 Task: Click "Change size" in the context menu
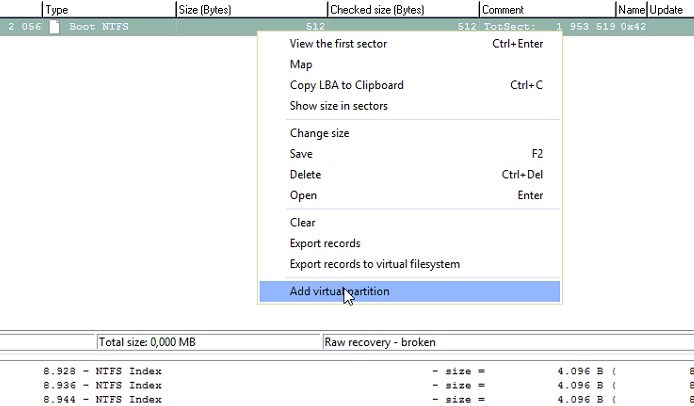[319, 134]
